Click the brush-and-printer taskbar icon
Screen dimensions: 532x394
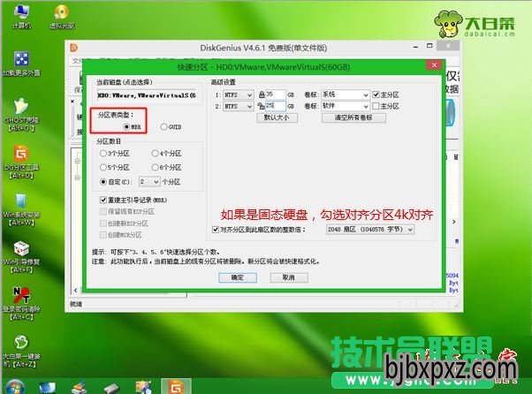pos(79,388)
